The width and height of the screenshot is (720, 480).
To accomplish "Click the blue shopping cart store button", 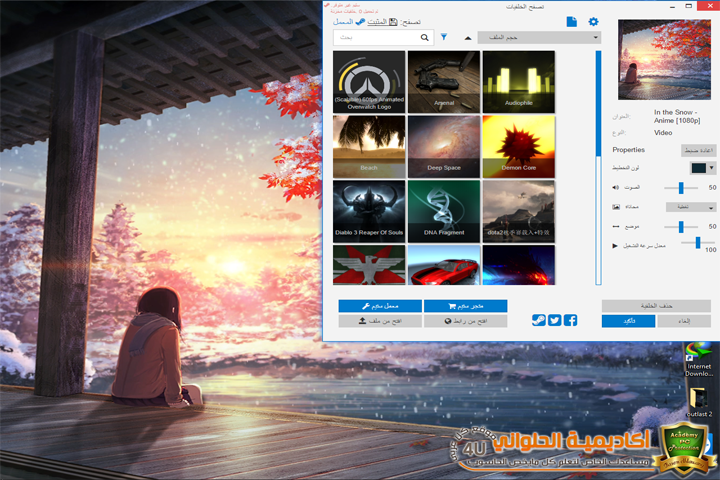I will [466, 306].
